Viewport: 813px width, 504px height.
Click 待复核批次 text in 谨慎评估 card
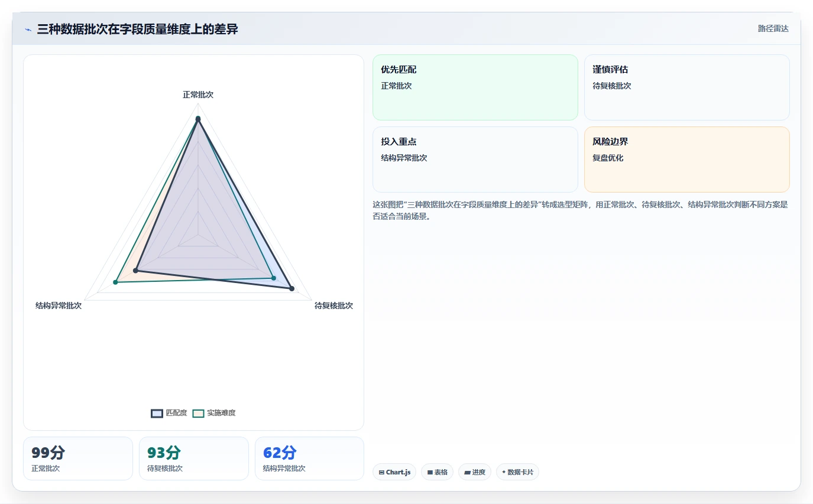click(x=612, y=86)
